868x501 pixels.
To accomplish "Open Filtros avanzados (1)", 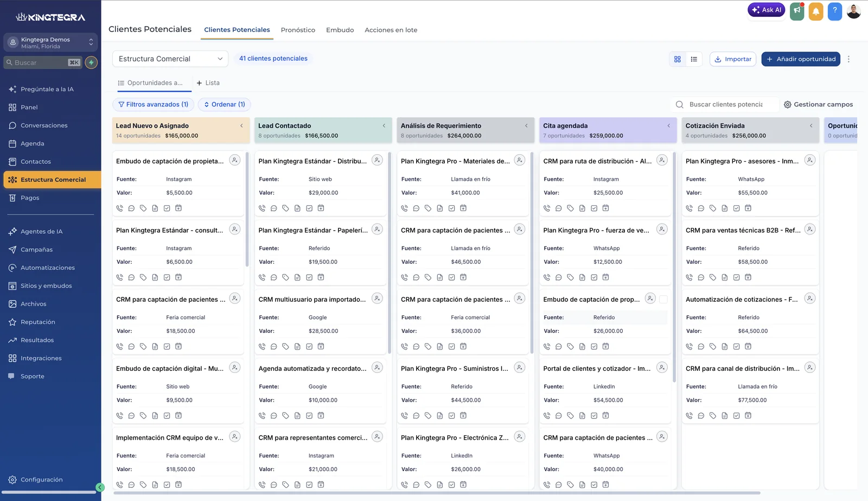I will pyautogui.click(x=153, y=104).
